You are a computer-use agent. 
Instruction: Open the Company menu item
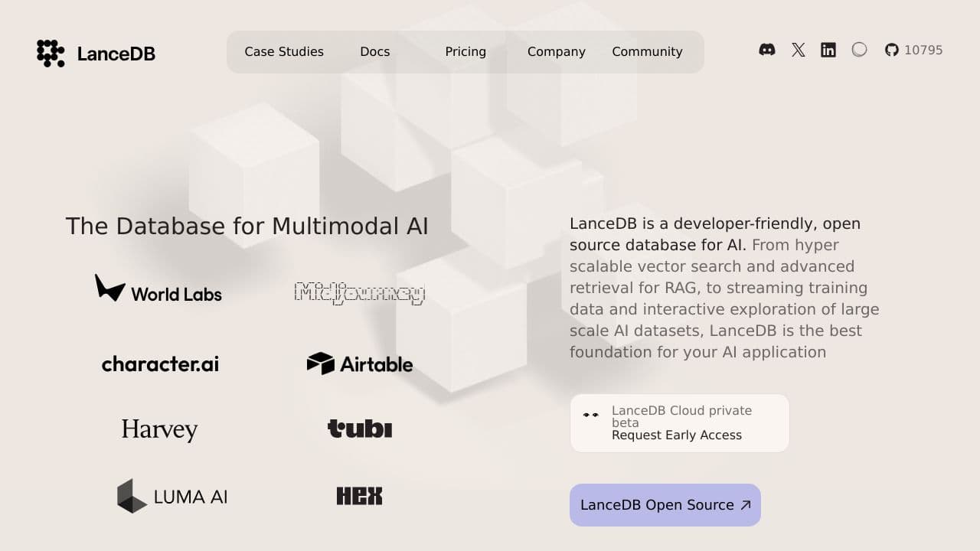point(557,52)
